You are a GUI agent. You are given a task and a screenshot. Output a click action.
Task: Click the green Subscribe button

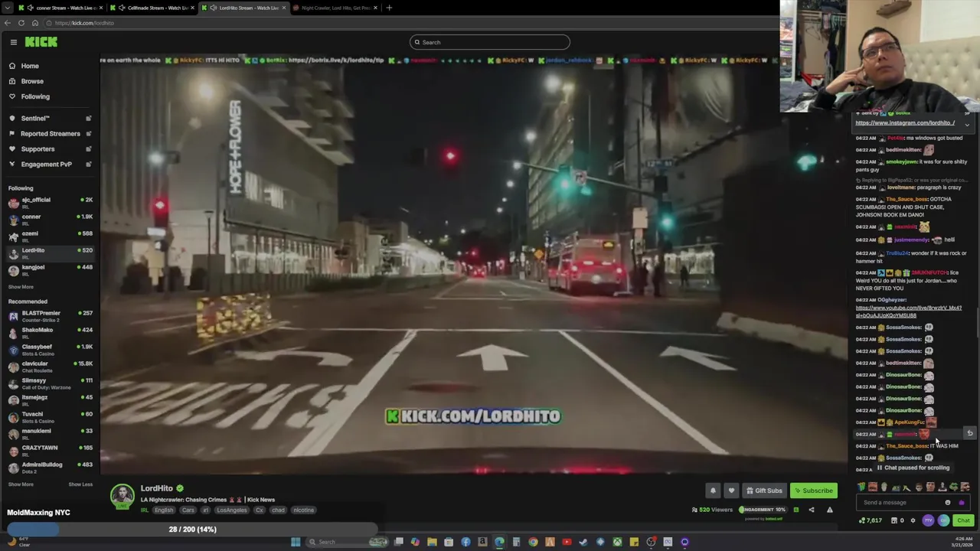(813, 491)
